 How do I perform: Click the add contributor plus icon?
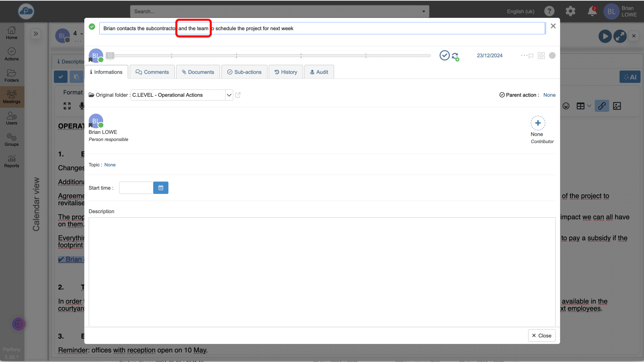[538, 123]
